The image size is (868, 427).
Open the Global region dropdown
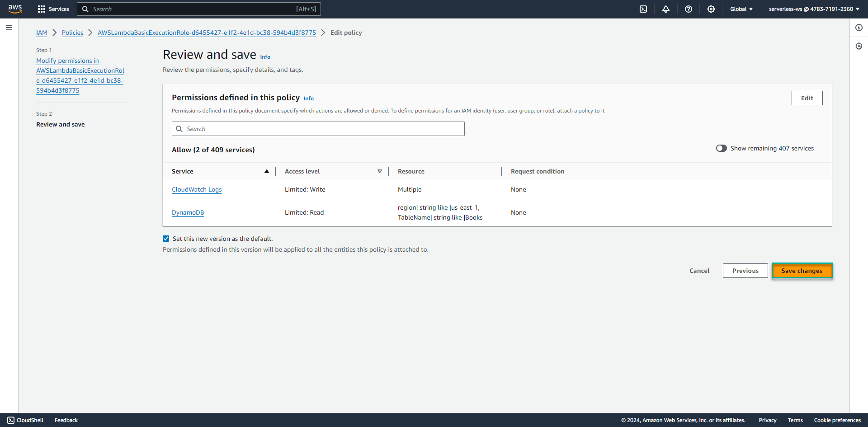point(741,9)
